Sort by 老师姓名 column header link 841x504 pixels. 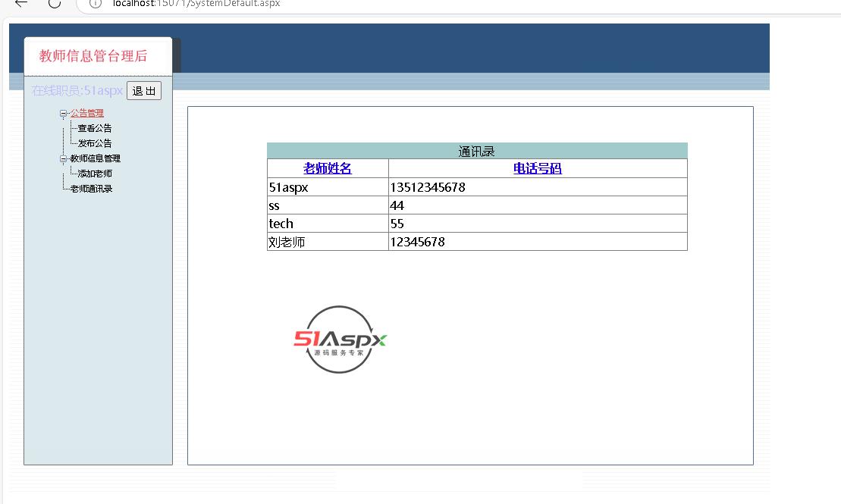pos(327,168)
